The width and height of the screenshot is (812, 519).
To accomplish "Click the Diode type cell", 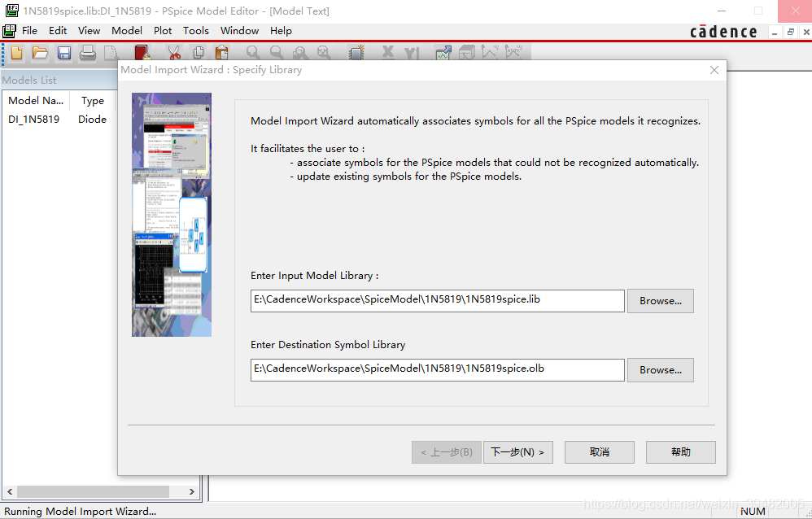I will point(92,120).
